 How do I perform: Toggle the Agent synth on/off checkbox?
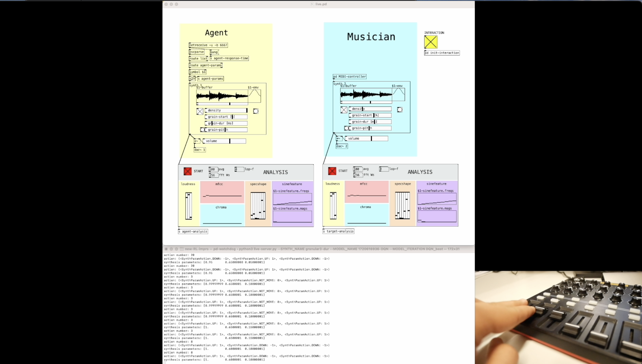point(200,111)
